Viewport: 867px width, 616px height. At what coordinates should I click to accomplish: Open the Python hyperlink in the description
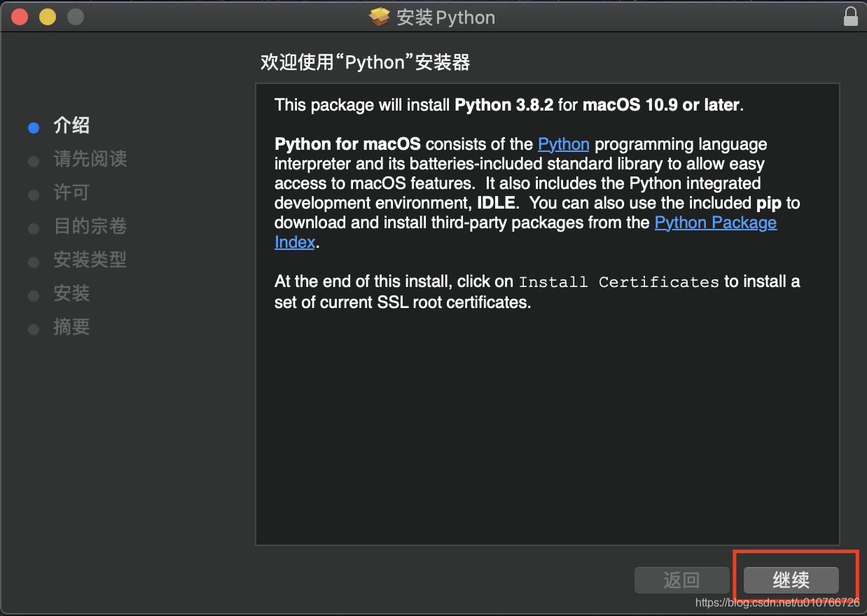click(x=564, y=144)
